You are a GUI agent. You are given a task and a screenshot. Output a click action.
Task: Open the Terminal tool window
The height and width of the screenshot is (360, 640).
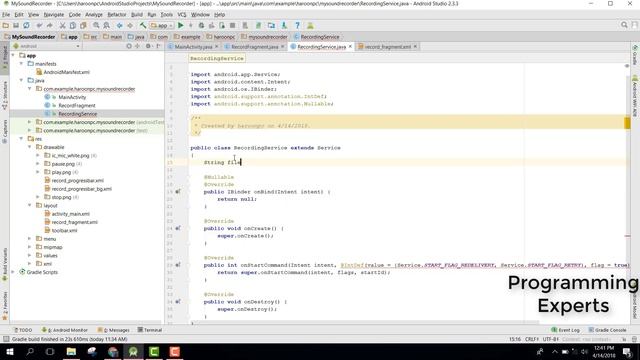(x=150, y=330)
